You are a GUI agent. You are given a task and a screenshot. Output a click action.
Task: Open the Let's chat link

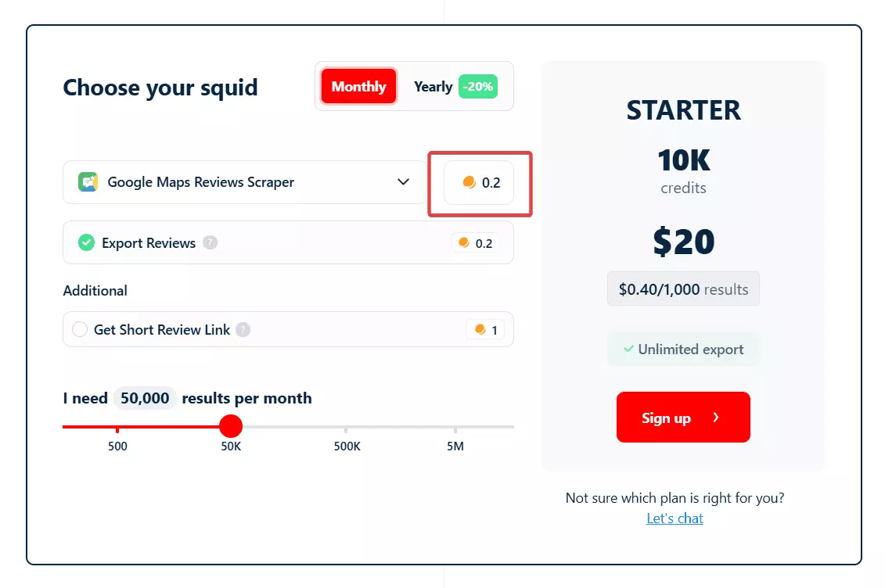click(675, 518)
